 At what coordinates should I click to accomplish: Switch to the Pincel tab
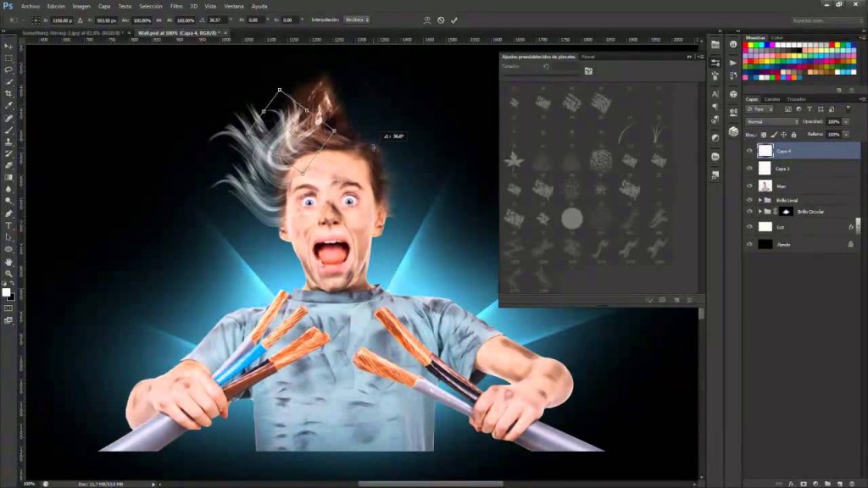coord(588,57)
